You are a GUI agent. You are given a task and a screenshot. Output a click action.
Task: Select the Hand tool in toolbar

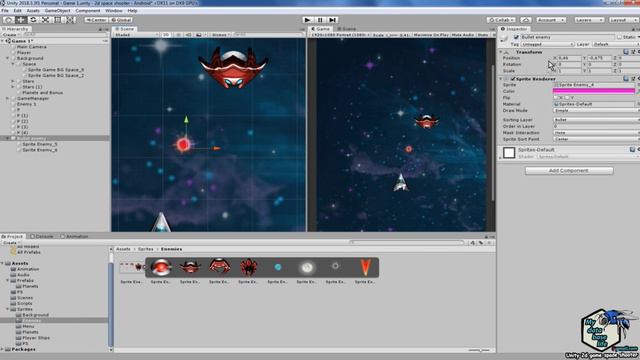tap(9, 20)
